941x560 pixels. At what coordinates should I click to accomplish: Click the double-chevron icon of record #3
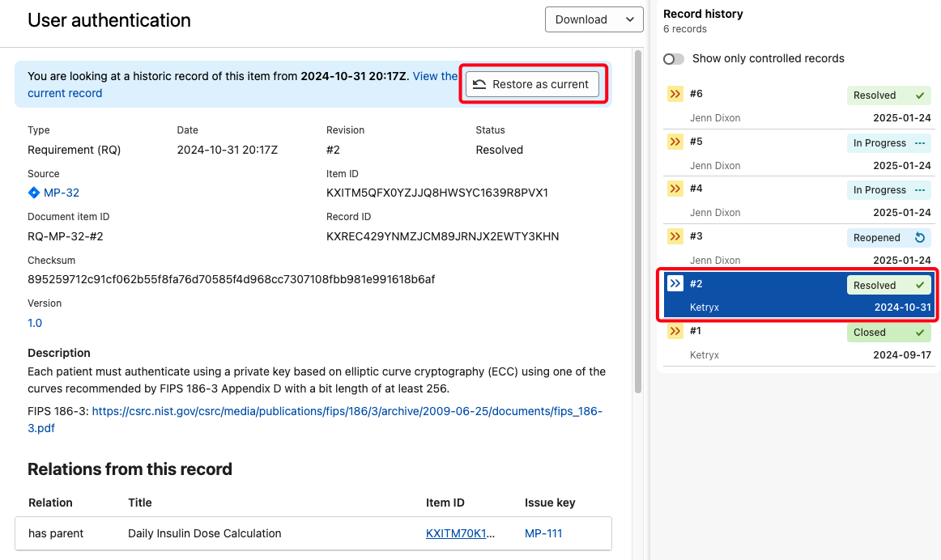coord(675,236)
